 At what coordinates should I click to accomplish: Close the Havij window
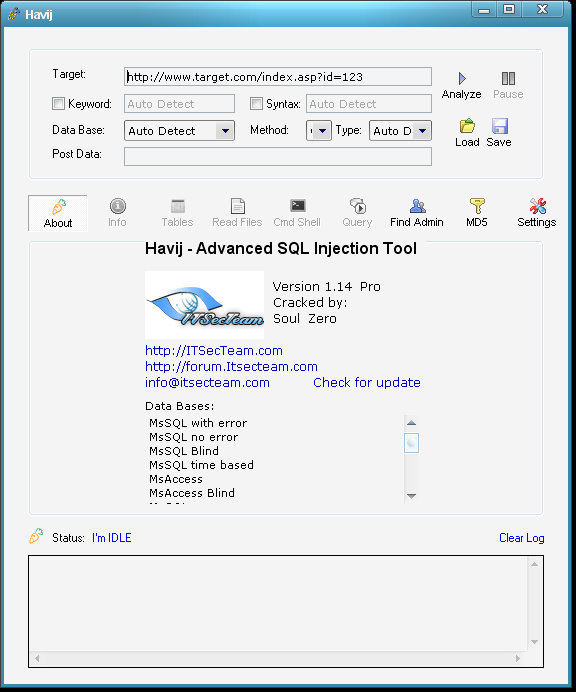coord(542,9)
